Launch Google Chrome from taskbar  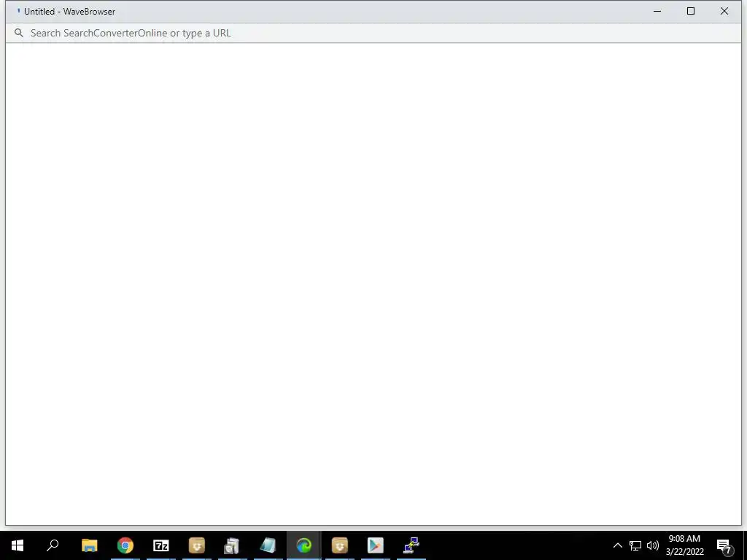[125, 545]
